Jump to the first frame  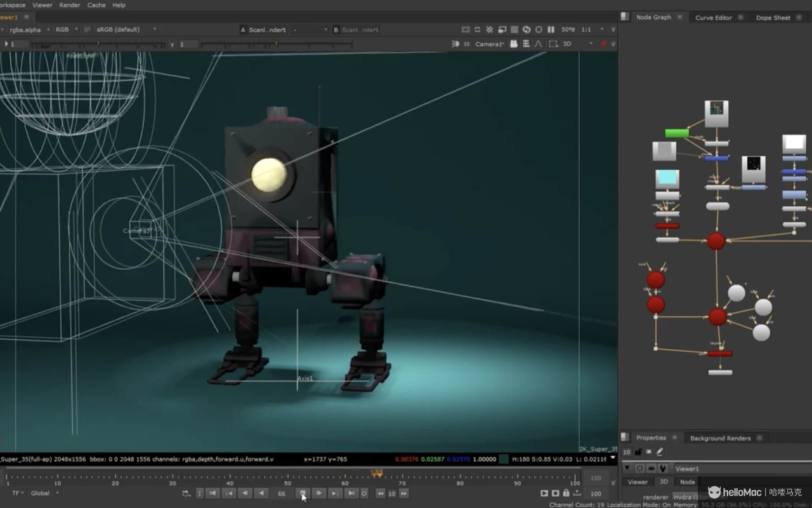tap(213, 493)
